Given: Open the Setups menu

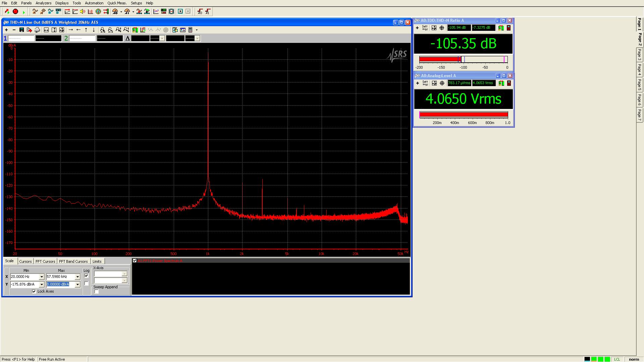Looking at the screenshot, I should pyautogui.click(x=136, y=3).
